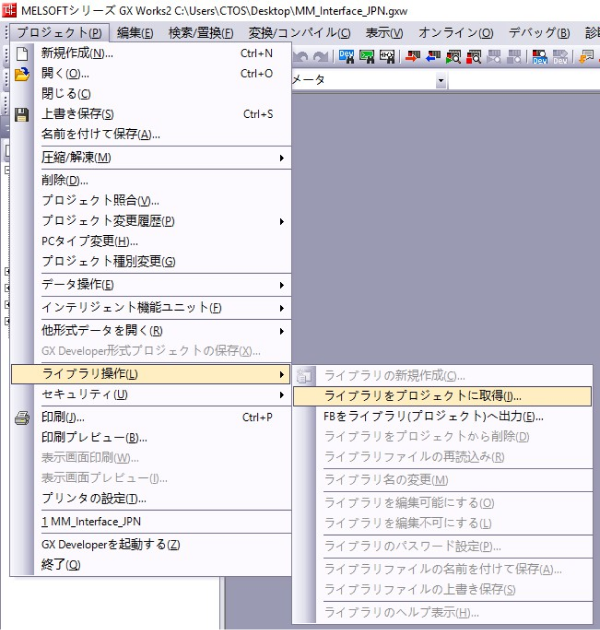Click the Redo toolbar icon

pyautogui.click(x=320, y=57)
